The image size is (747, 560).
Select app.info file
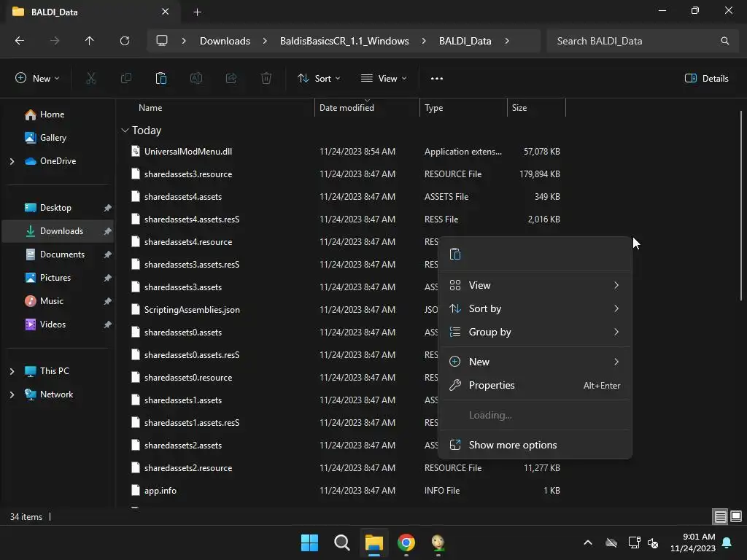[x=160, y=491]
